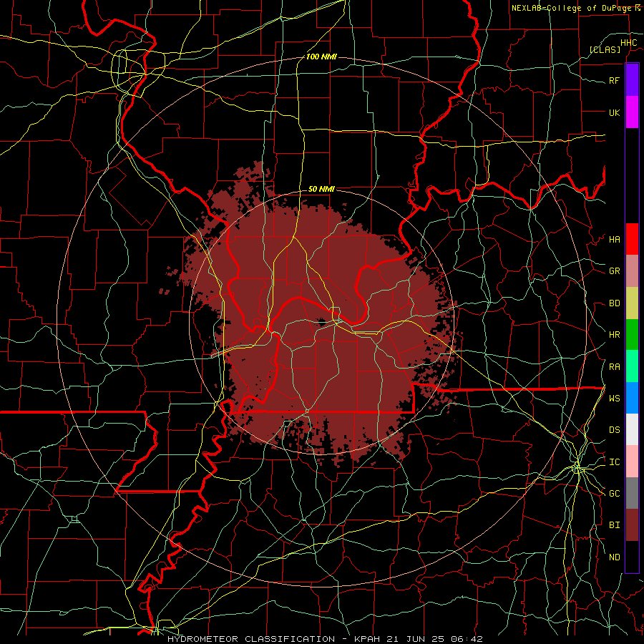The width and height of the screenshot is (644, 644).
Task: Click the [CLAS] units label
Action: 605,49
